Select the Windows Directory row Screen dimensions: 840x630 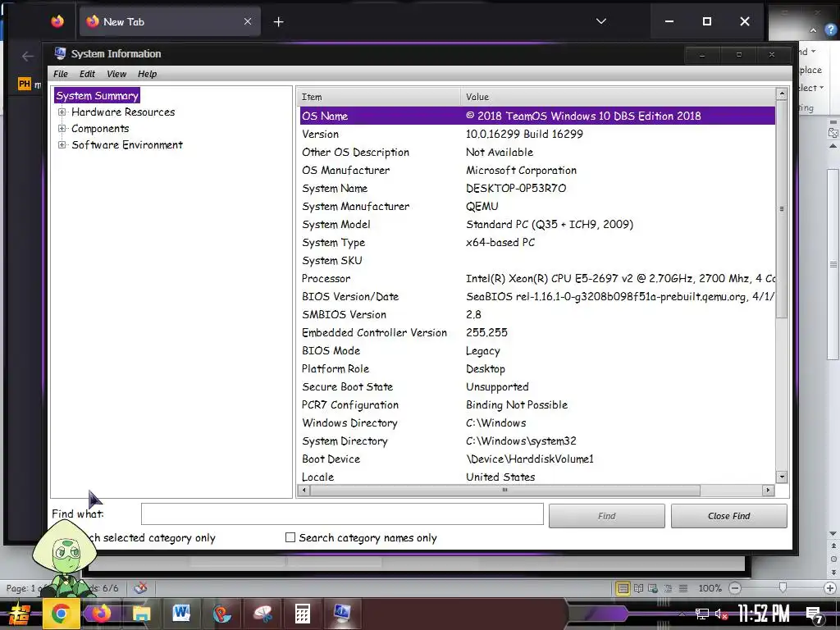pos(537,423)
